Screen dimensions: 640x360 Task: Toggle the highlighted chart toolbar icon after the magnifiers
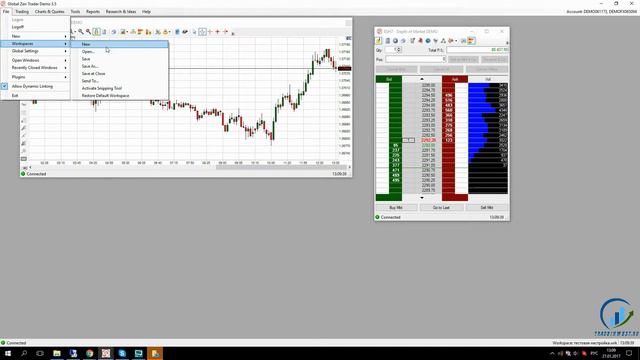[96, 32]
